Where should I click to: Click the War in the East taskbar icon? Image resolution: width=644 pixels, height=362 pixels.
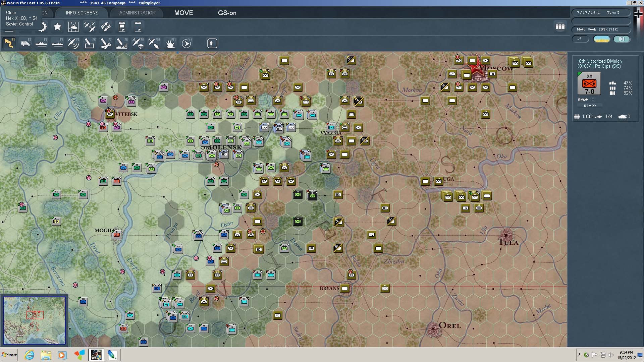(x=96, y=355)
